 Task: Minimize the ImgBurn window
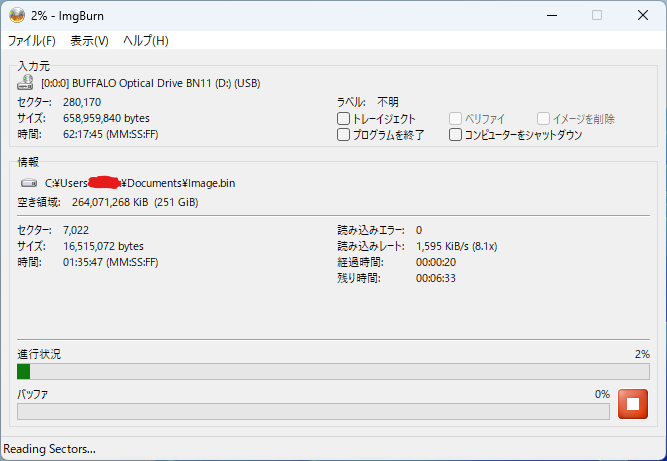[550, 15]
